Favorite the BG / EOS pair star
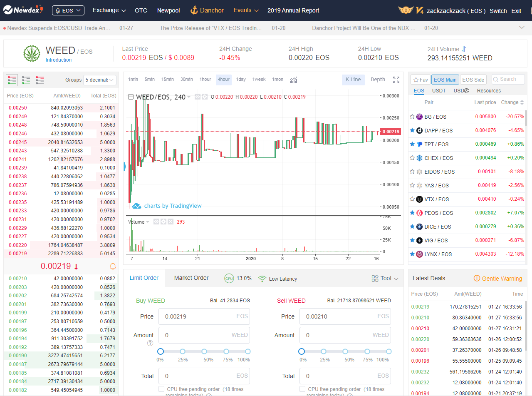This screenshot has width=532, height=396. pyautogui.click(x=412, y=117)
